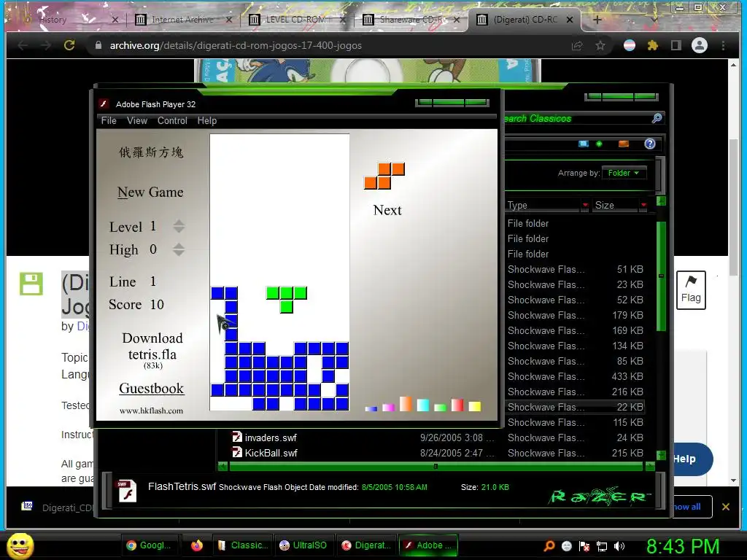
Task: Switch to UltraISO in taskbar
Action: click(304, 545)
